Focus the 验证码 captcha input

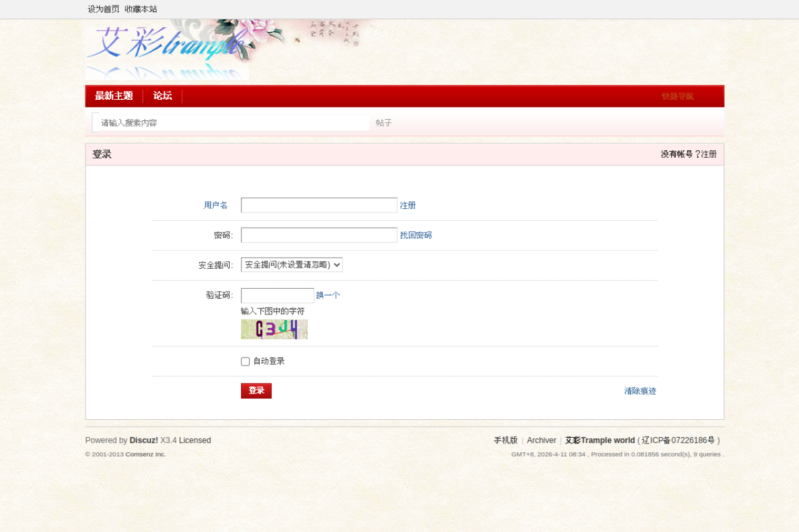coord(277,296)
